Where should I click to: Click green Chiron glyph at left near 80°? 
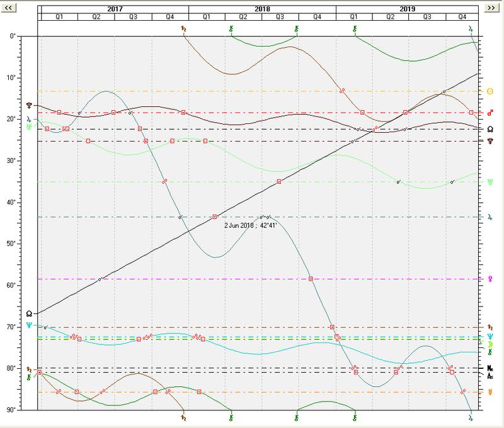tap(29, 377)
